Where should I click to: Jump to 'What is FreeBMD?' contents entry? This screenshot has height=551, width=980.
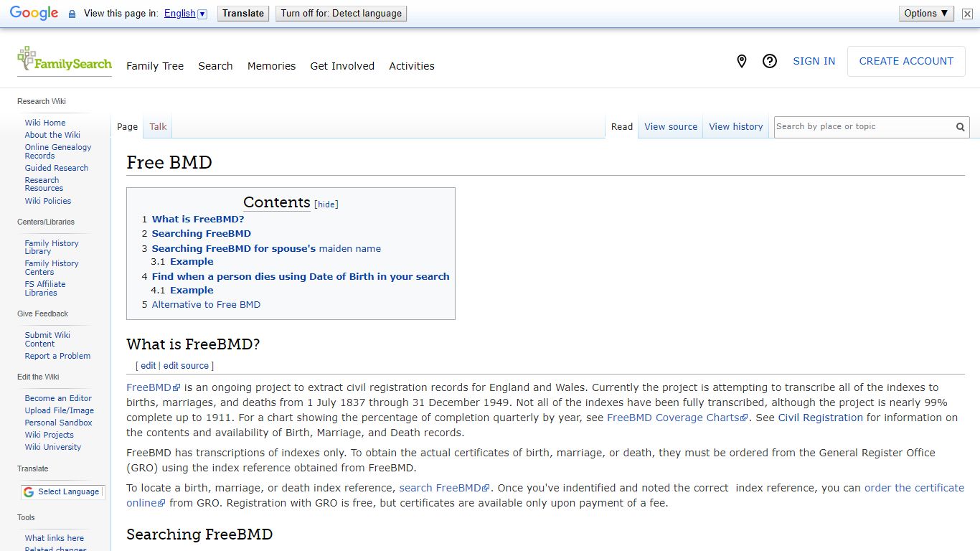198,220
